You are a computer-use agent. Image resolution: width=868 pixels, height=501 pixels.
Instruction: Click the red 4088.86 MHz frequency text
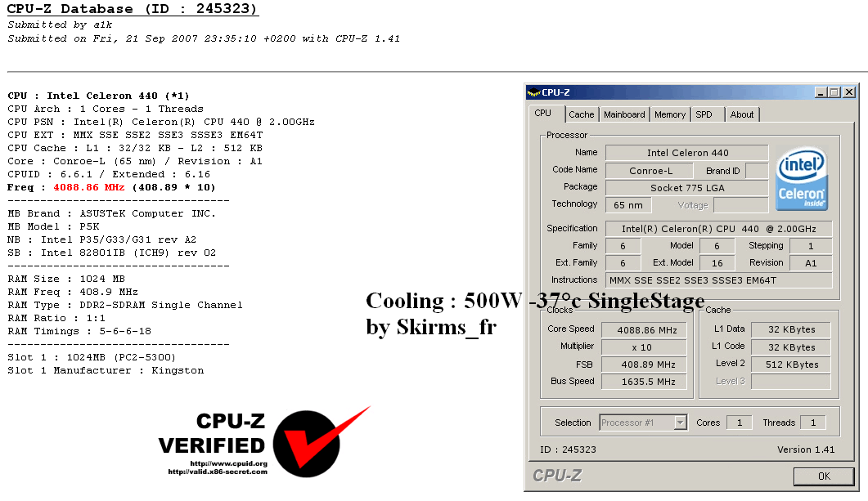tap(88, 187)
